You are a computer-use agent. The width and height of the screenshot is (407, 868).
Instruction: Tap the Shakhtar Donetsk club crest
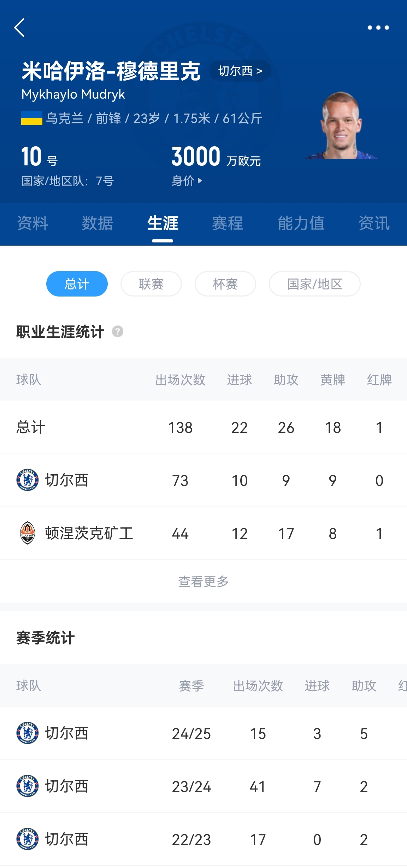(28, 533)
